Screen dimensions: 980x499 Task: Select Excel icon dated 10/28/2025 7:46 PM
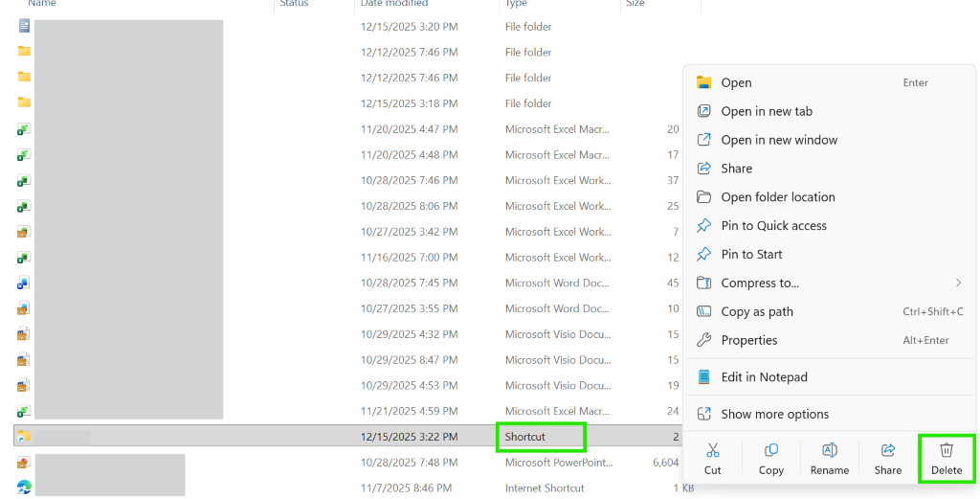[x=24, y=181]
